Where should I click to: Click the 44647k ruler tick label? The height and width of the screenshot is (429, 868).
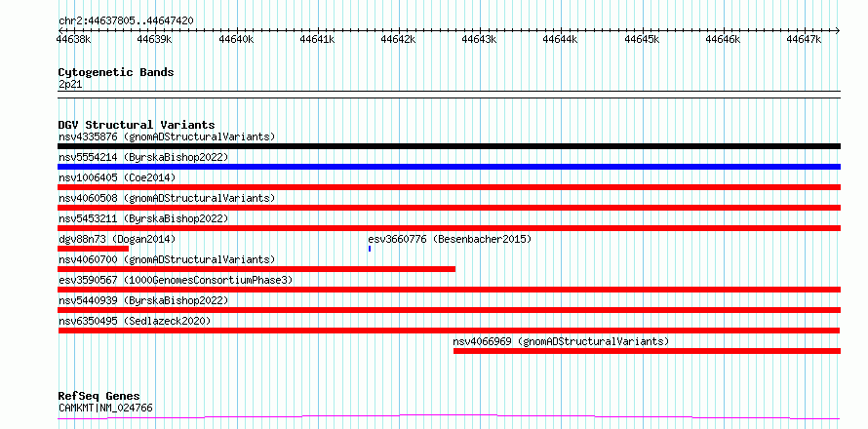(805, 39)
